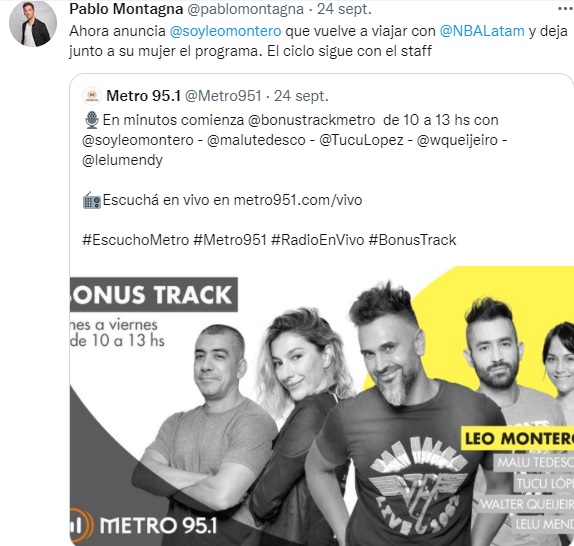This screenshot has height=546, width=574.
Task: Click the @pablomontagna handle
Action: coord(246,9)
